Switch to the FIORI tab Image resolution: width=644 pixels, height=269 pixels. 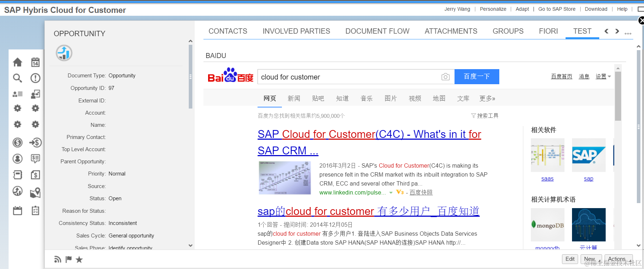point(548,31)
